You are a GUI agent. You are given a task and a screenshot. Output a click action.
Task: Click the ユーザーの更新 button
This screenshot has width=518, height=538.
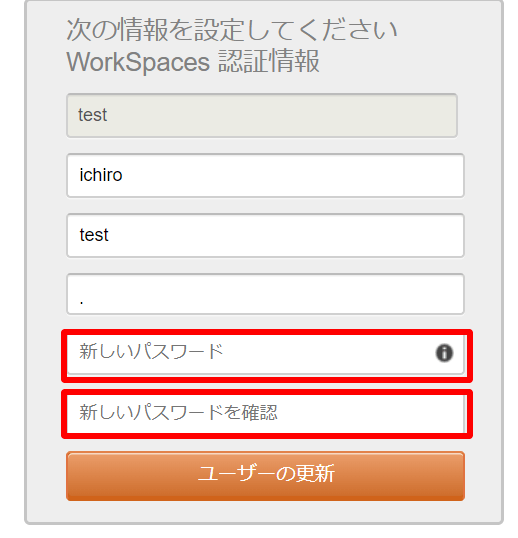pyautogui.click(x=266, y=476)
